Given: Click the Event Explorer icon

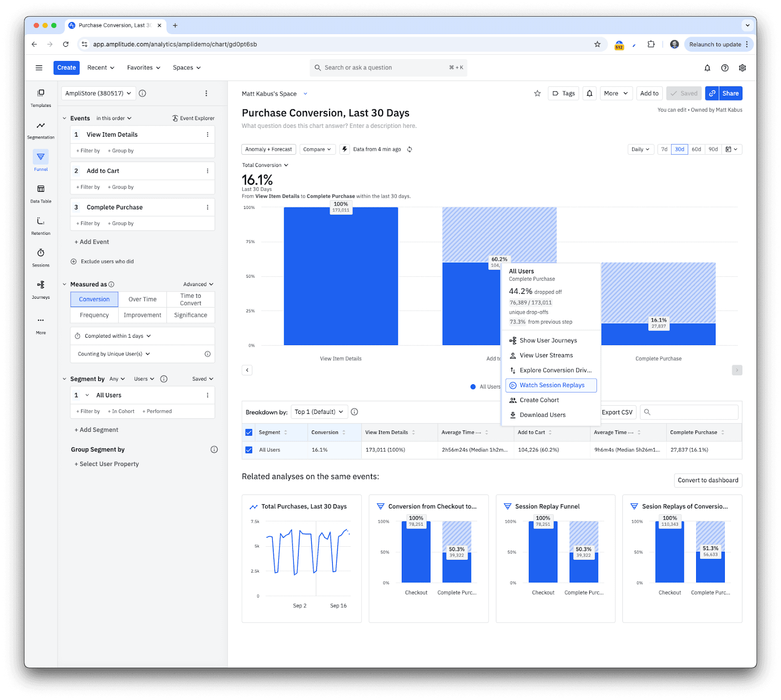Looking at the screenshot, I should [175, 118].
